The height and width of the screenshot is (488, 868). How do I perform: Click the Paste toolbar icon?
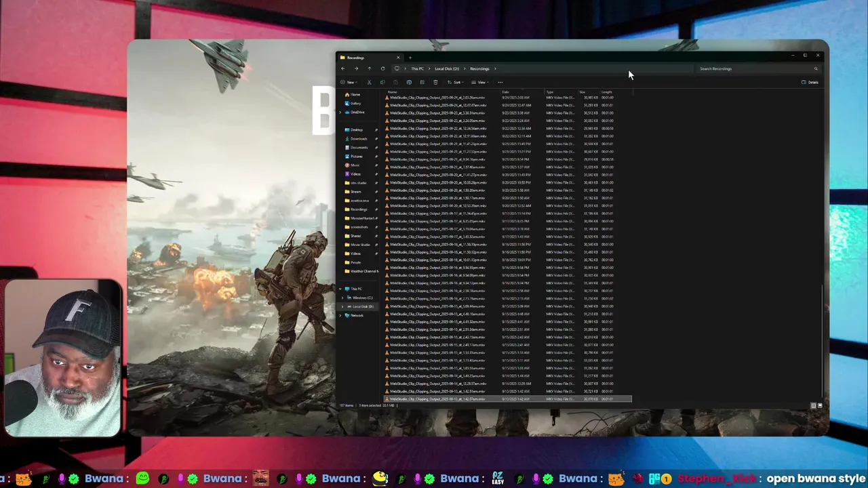pos(395,82)
